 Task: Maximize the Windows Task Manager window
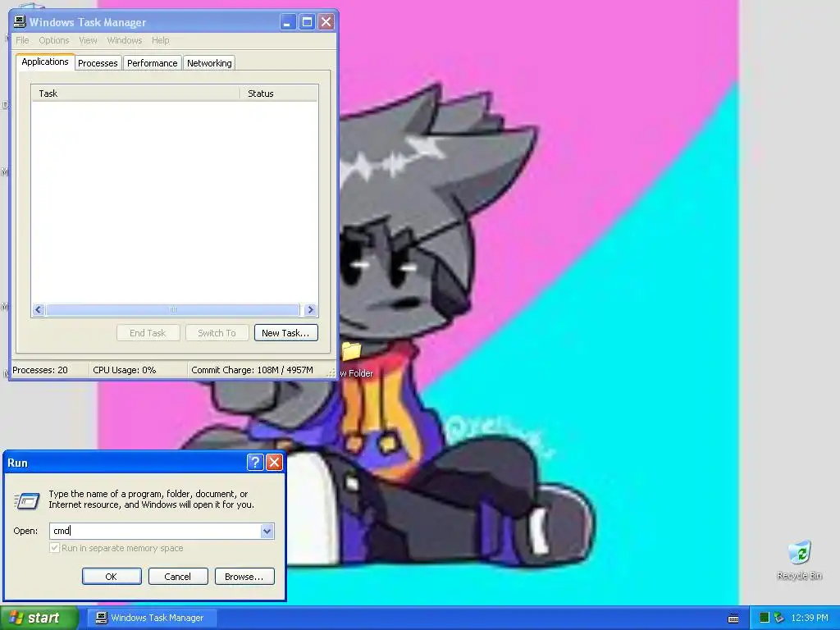tap(307, 22)
